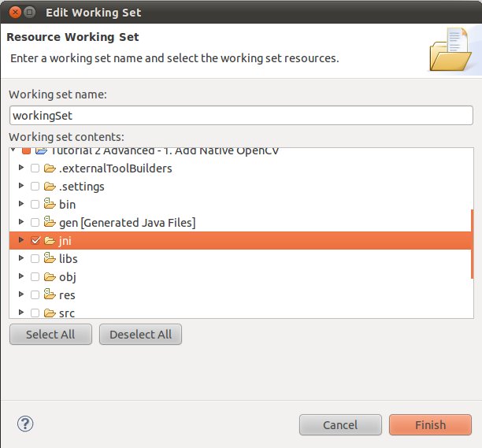Click the res folder icon
This screenshot has width=482, height=448.
50,295
